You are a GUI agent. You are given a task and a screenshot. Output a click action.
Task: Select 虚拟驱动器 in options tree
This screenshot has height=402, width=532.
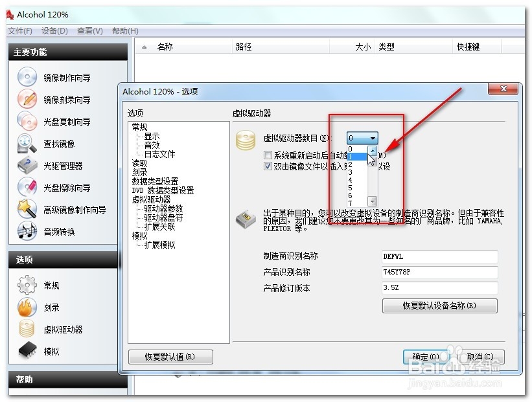[151, 199]
